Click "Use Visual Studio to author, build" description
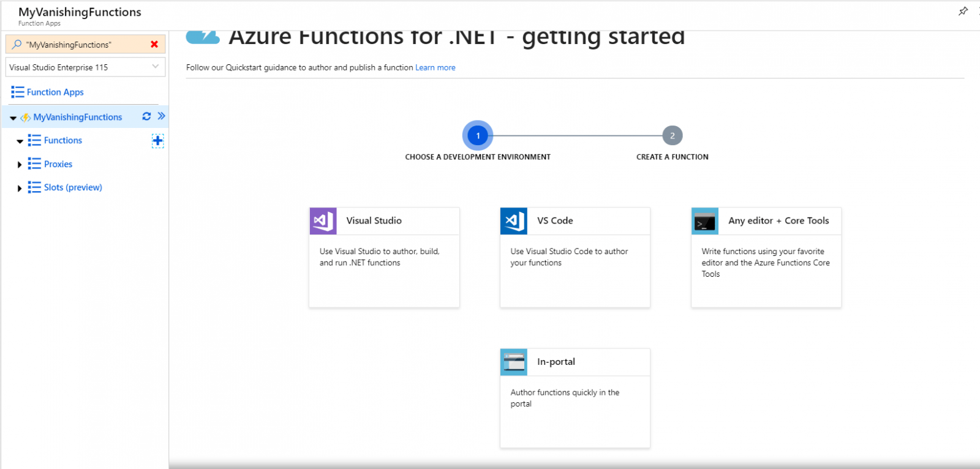The width and height of the screenshot is (980, 469). (379, 257)
